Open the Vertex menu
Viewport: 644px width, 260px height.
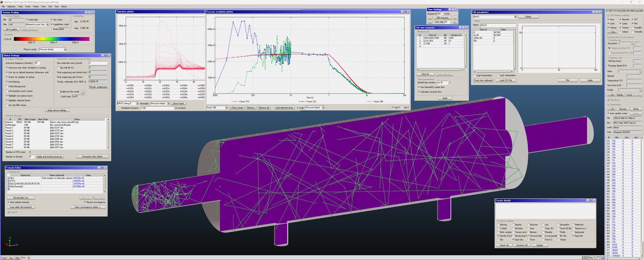point(36,6)
